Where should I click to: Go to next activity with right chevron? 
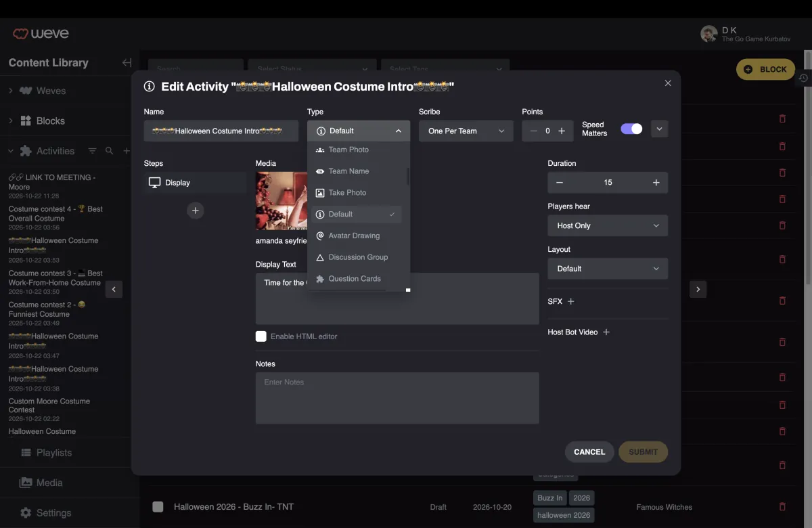click(x=698, y=289)
